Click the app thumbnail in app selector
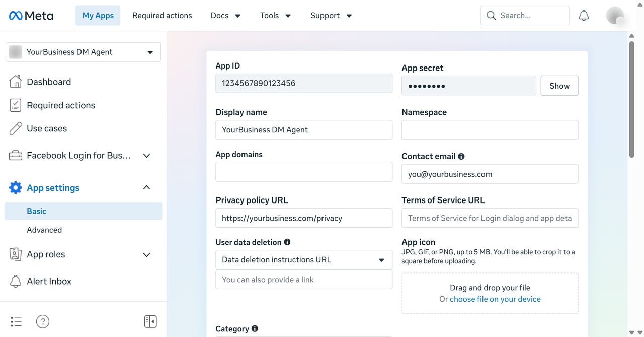 coord(16,52)
